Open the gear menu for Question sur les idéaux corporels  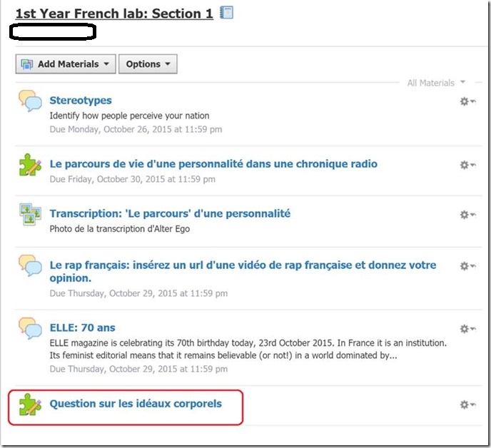coord(467,404)
